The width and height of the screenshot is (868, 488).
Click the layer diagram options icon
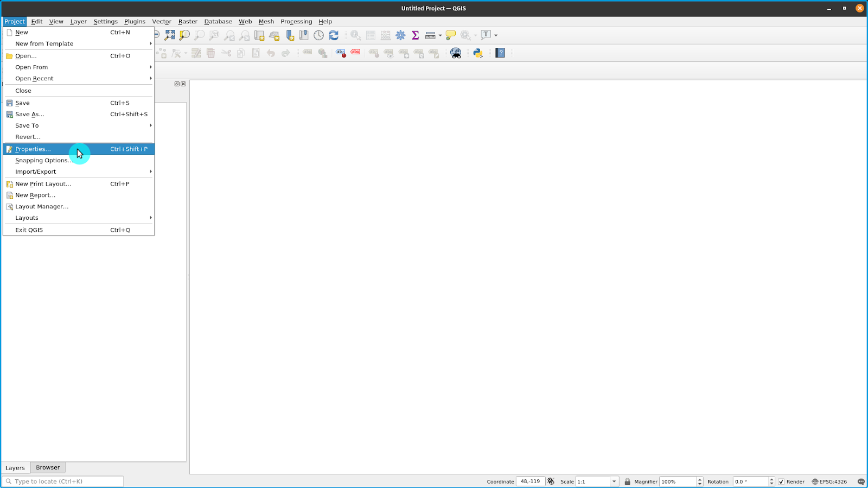click(323, 53)
